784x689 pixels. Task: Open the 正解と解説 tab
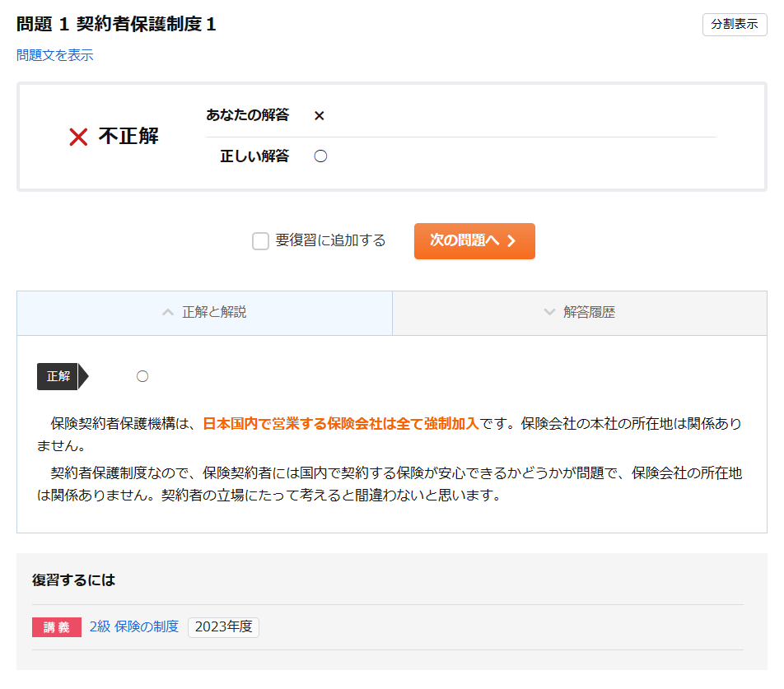click(205, 313)
